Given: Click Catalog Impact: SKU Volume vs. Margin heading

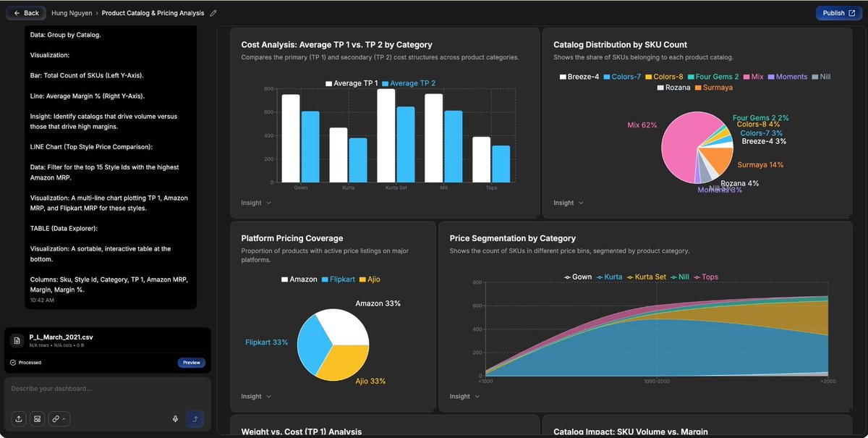Looking at the screenshot, I should click(x=631, y=431).
